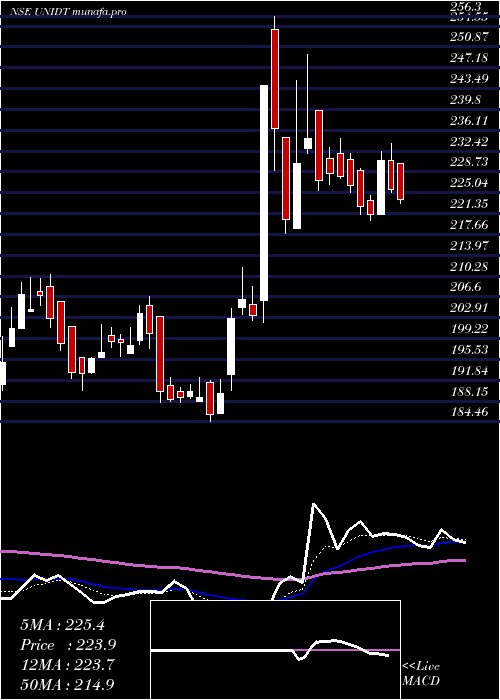This screenshot has width=500, height=700.
Task: Select the 202.91 price axis label
Action: tap(468, 308)
